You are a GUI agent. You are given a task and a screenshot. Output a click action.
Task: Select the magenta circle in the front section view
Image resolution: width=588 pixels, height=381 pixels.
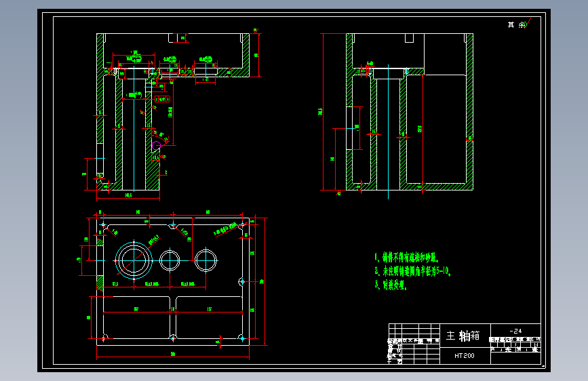tap(156, 145)
